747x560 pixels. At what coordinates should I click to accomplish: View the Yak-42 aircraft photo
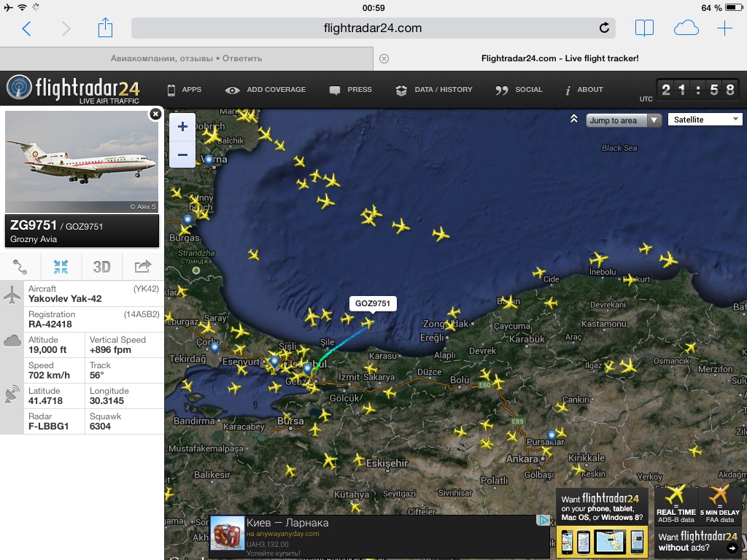click(82, 161)
